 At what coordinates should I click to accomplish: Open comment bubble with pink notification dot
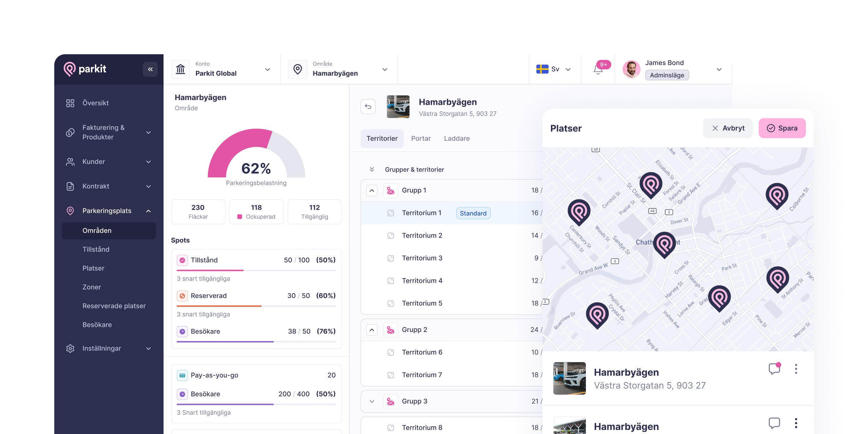tap(774, 369)
